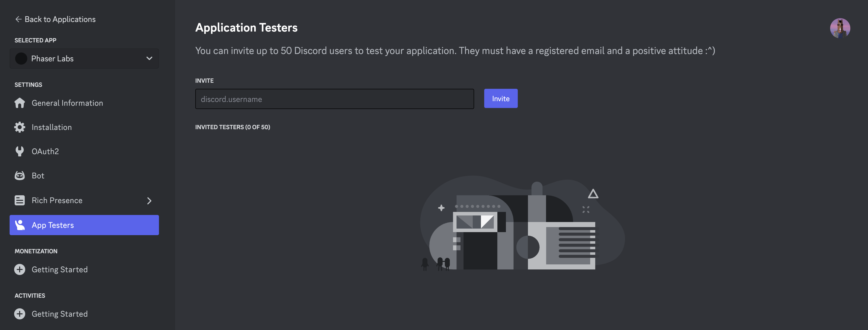Focus the discord.username invite field
868x330 pixels.
(335, 99)
